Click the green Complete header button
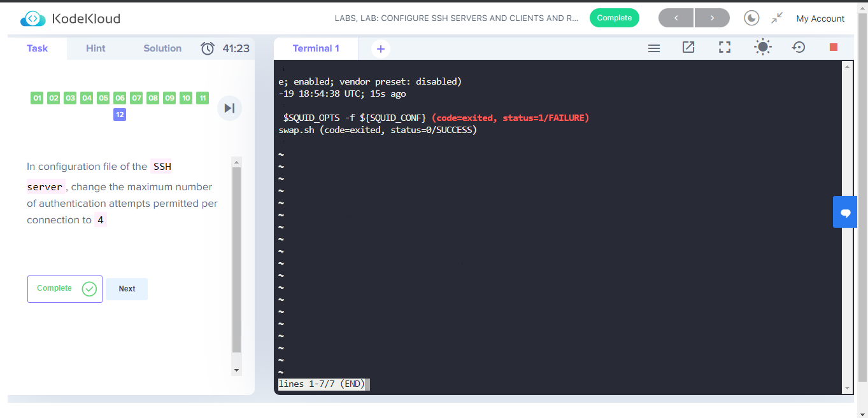 615,18
